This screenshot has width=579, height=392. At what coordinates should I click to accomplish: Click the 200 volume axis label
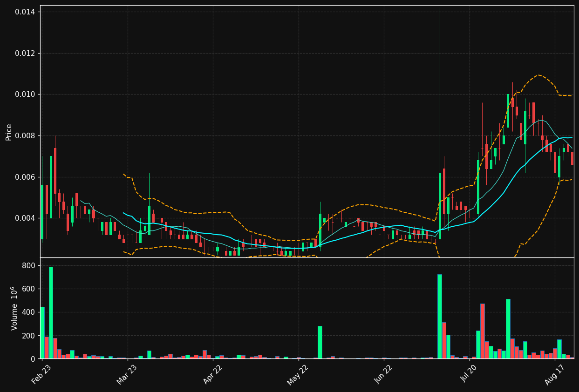[x=29, y=335]
